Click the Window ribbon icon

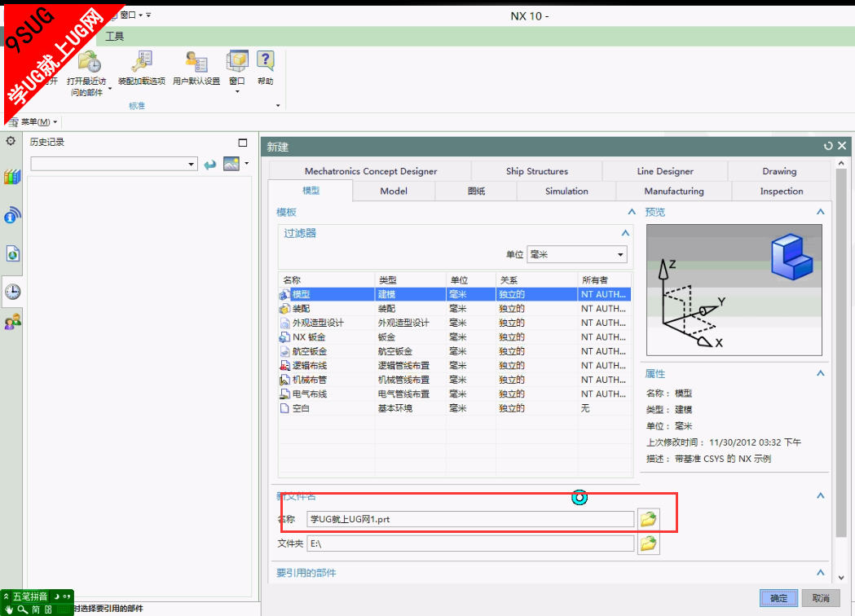click(x=237, y=61)
